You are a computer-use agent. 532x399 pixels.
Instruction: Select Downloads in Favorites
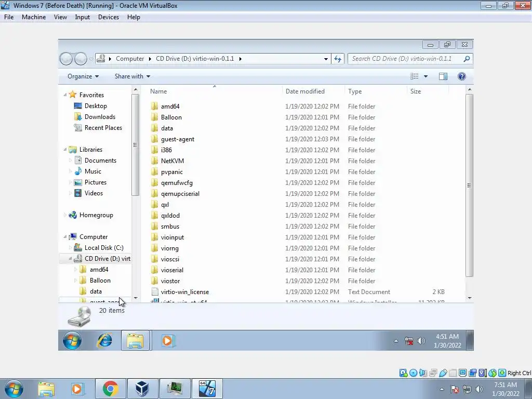95,117
